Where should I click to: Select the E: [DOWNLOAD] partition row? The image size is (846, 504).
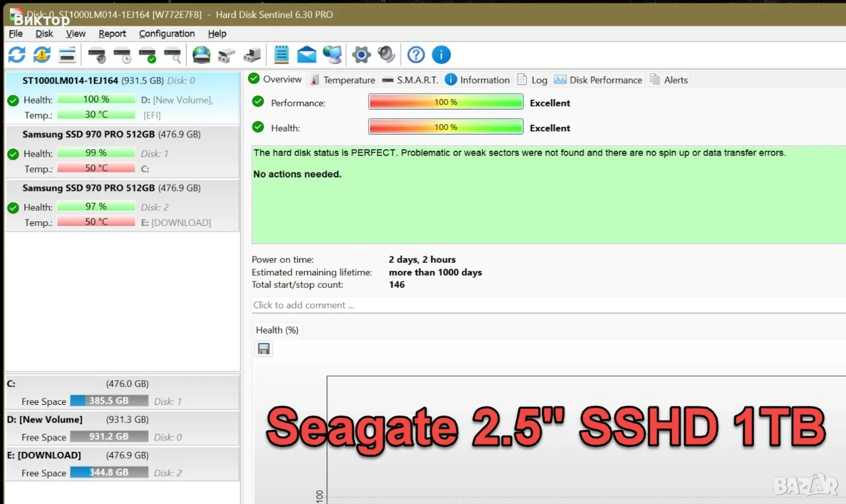click(122, 464)
